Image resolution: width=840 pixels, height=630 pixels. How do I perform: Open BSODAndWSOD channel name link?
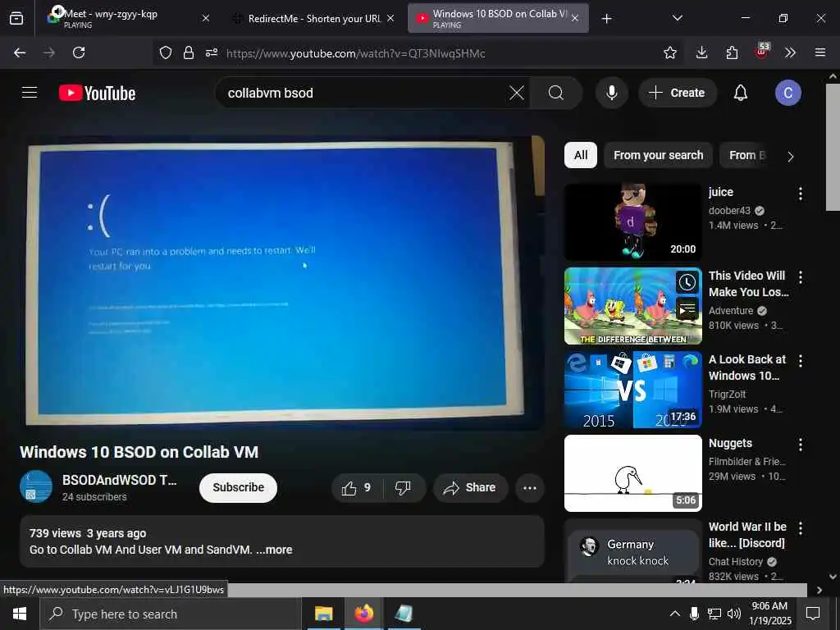click(x=120, y=480)
